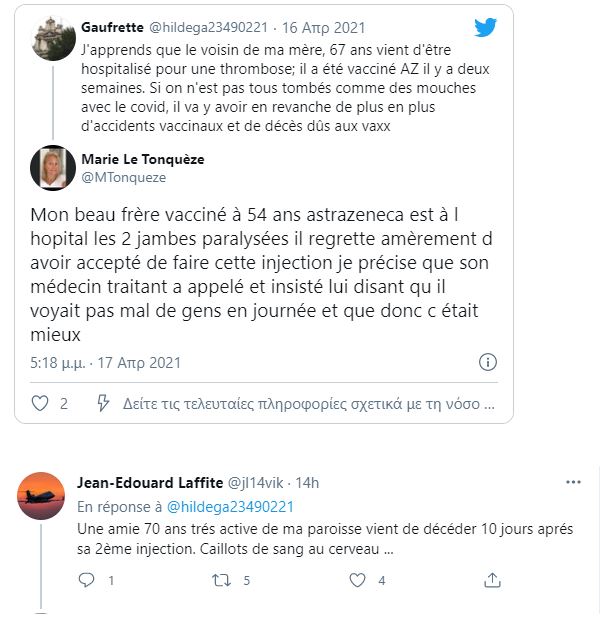Open Gaufrette's profile avatar

pos(53,38)
